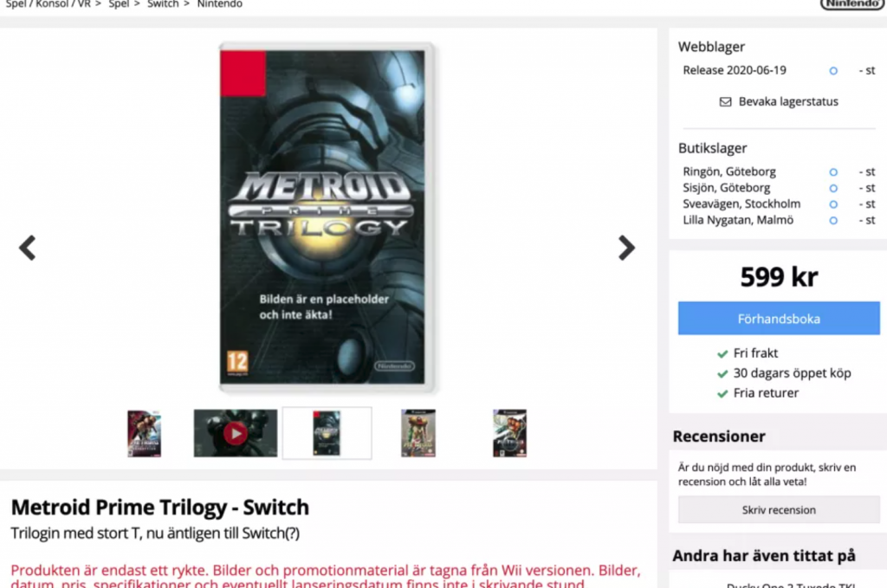Image resolution: width=887 pixels, height=588 pixels.
Task: Click the envelope icon beside Bevaka lagerstatus
Action: point(725,102)
